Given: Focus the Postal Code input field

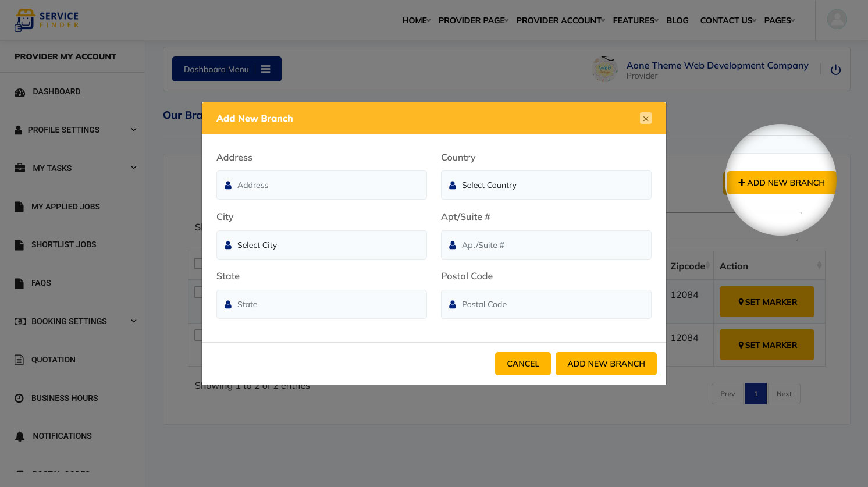Looking at the screenshot, I should point(546,304).
